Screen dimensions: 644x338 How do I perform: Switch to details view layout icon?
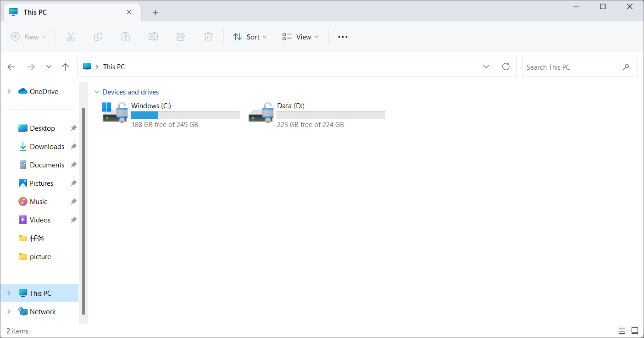pos(622,331)
